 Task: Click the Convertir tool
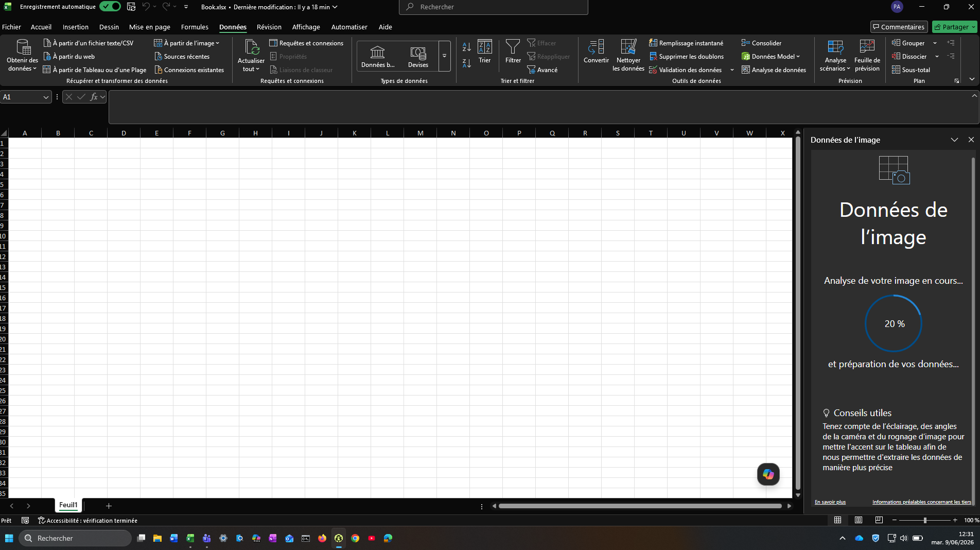[x=596, y=51]
